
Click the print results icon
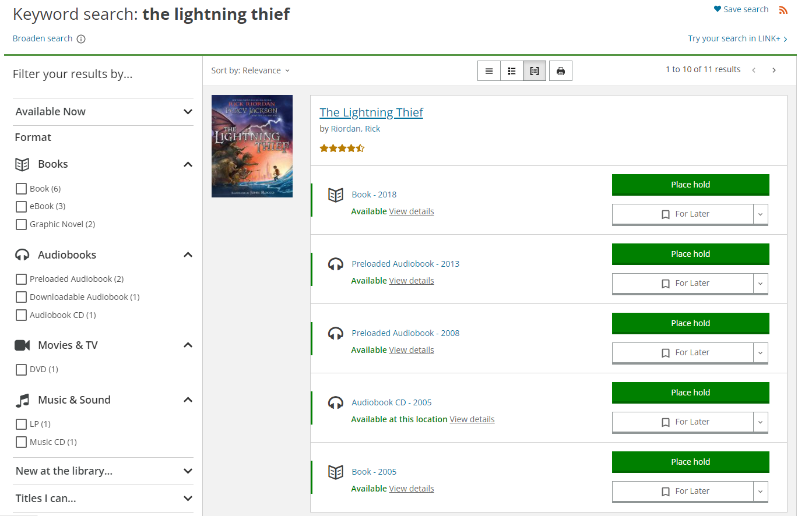560,70
